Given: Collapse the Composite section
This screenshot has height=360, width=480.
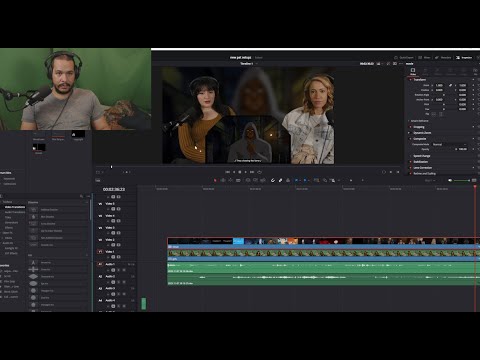Looking at the screenshot, I should 420,139.
